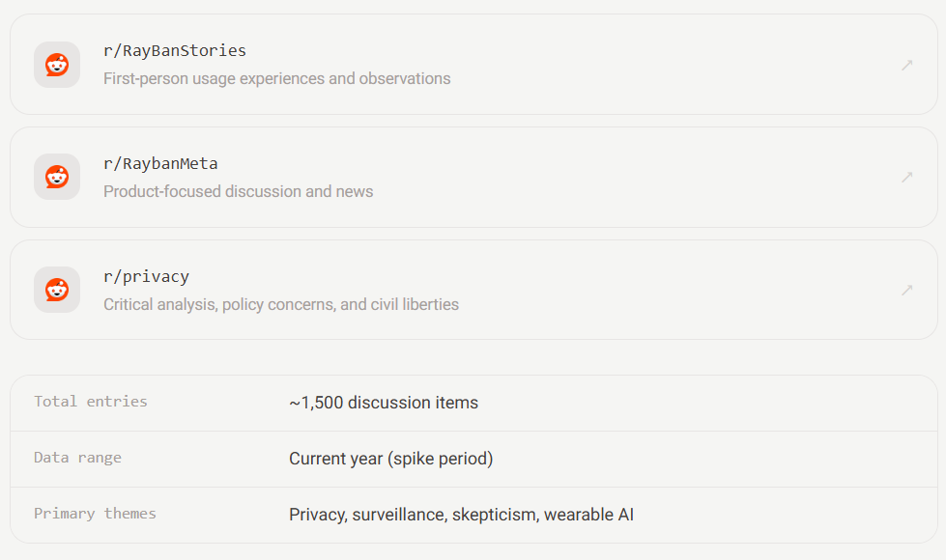Click 'First-person usage experiences and observations' description
This screenshot has height=560, width=946.
[277, 79]
